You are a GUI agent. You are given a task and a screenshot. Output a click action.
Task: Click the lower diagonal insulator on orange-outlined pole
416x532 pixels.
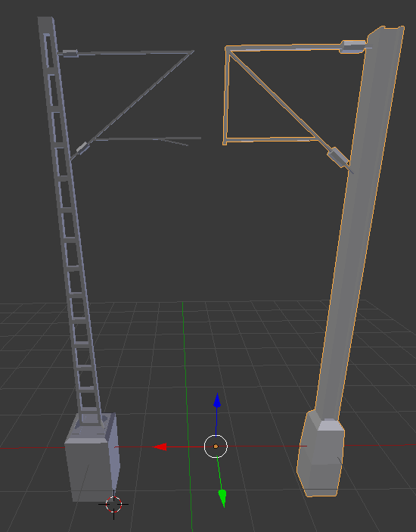[x=337, y=157]
